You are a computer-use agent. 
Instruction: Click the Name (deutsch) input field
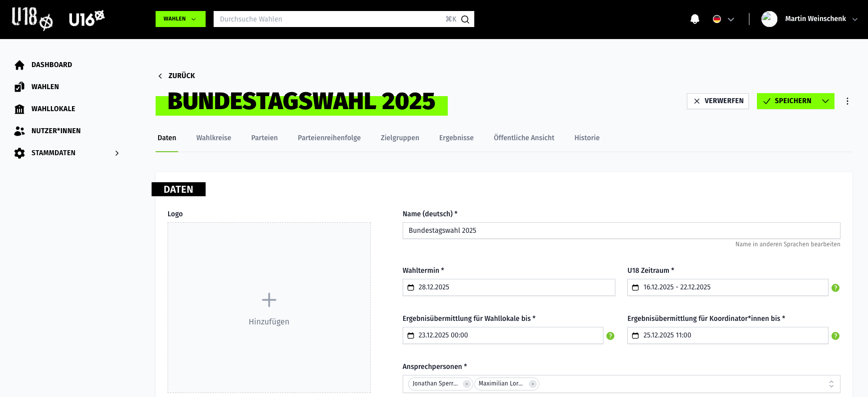click(x=621, y=230)
